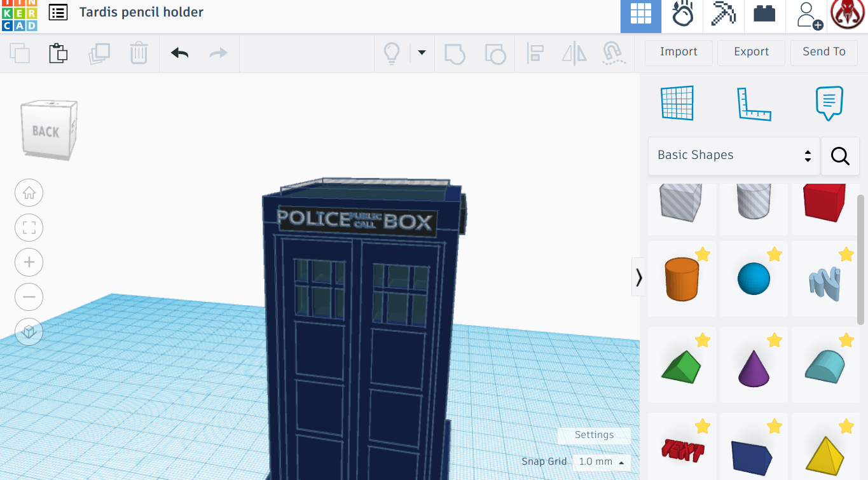Image resolution: width=868 pixels, height=480 pixels.
Task: Click the BACK face of view cube
Action: tap(47, 131)
